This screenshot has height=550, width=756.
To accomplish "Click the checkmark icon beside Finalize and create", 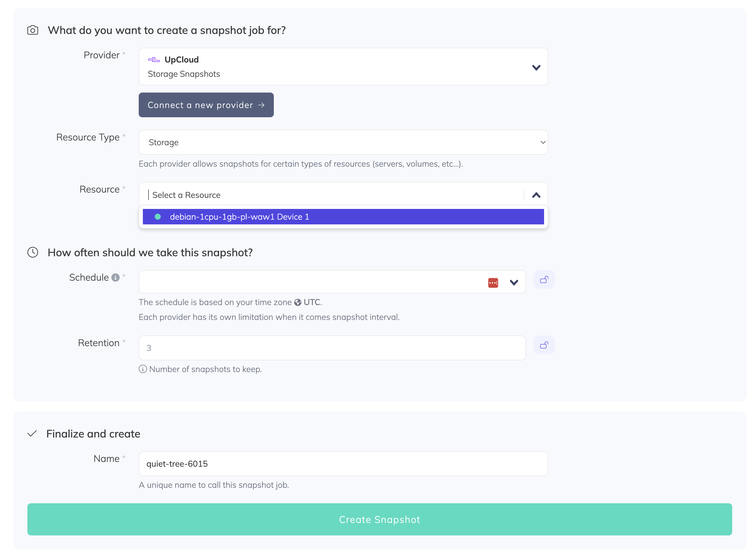I will [x=32, y=433].
